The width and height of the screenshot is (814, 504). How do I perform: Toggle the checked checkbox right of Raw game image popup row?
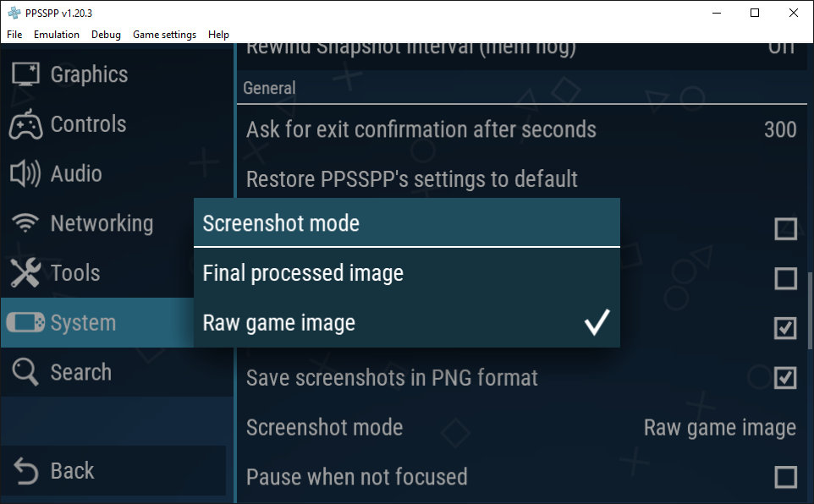[785, 328]
